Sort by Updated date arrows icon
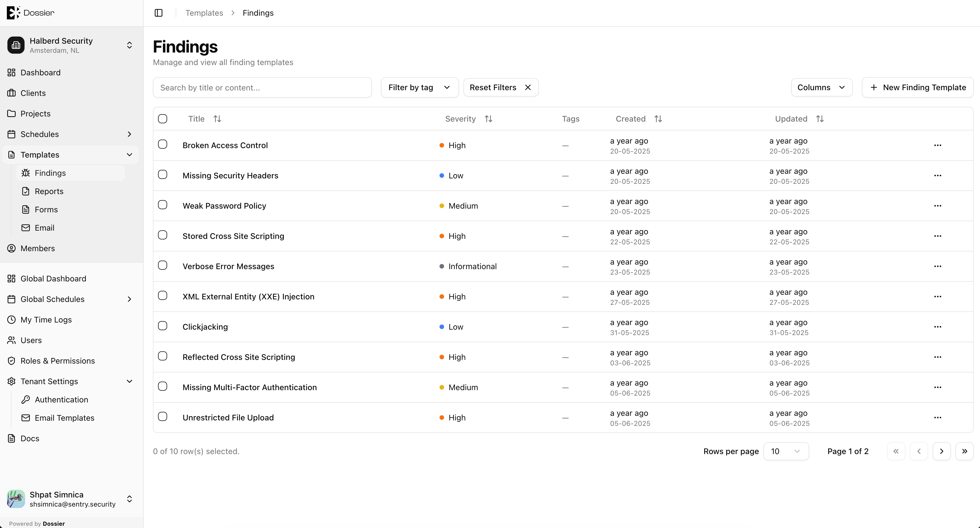The image size is (980, 528). point(820,119)
